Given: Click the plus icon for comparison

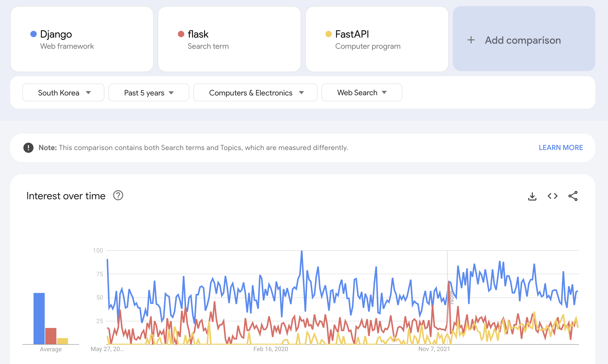Looking at the screenshot, I should coord(471,40).
